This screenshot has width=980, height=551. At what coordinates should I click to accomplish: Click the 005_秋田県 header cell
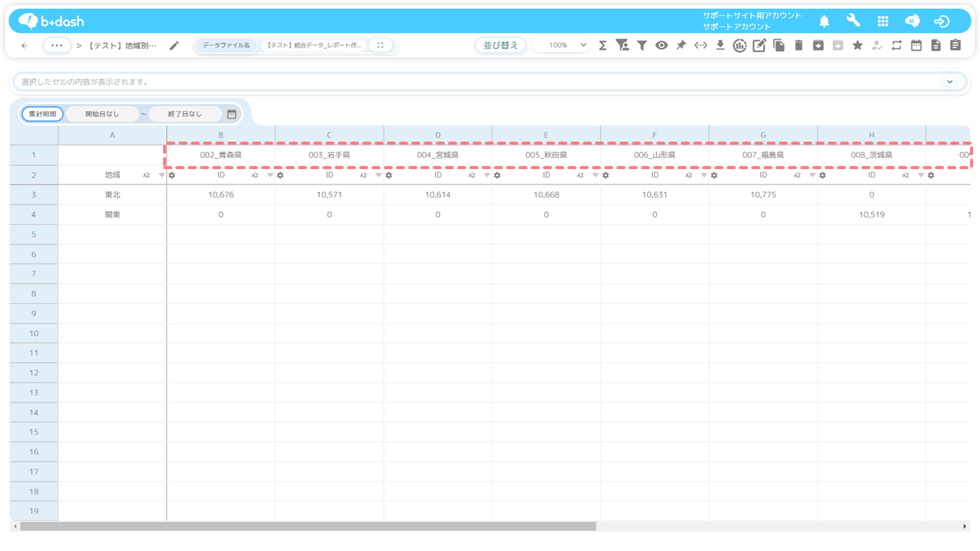tap(546, 155)
